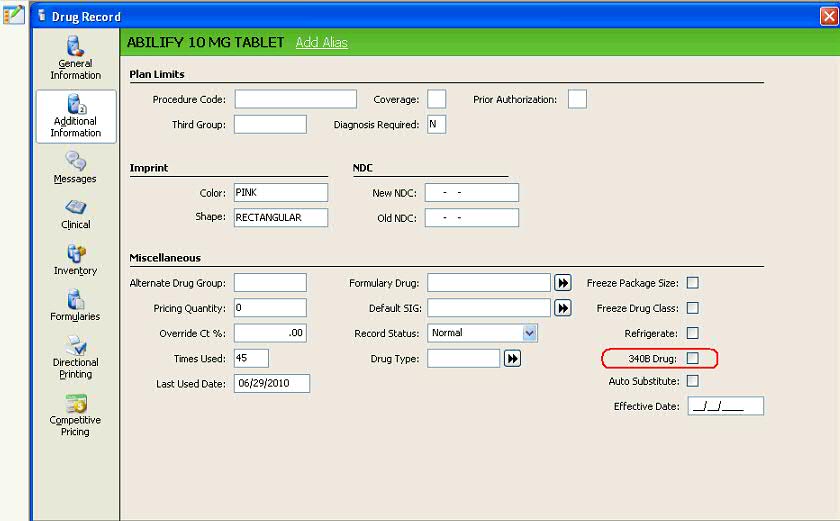Screen dimensions: 840x521
Task: Open Formulary Drug lookup arrow button
Action: [562, 283]
